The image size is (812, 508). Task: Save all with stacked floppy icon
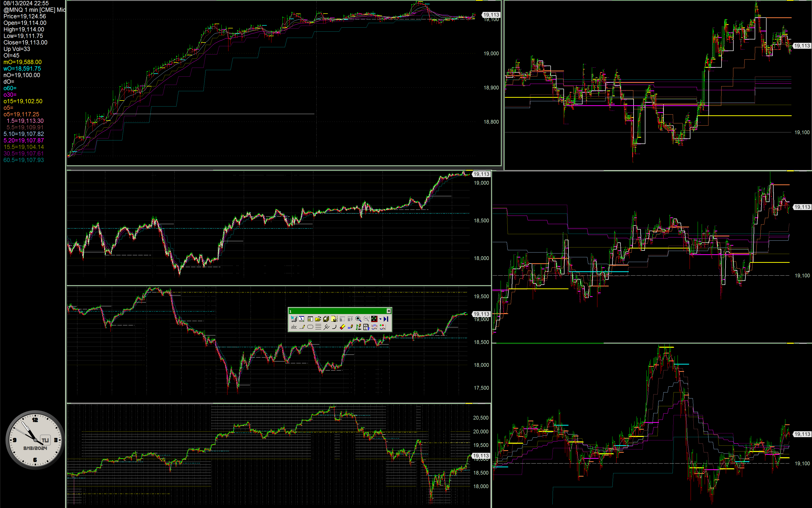(x=326, y=319)
